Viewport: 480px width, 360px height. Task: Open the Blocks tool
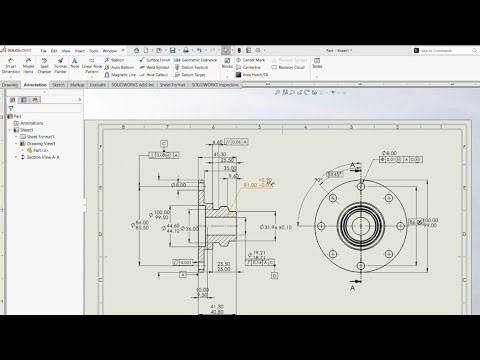click(227, 63)
